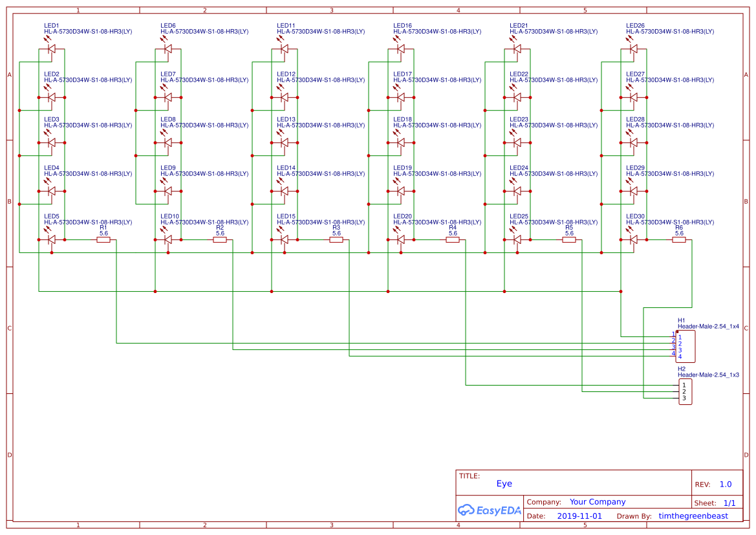The width and height of the screenshot is (756, 535).
Task: Select resistor R6 symbol
Action: point(680,238)
